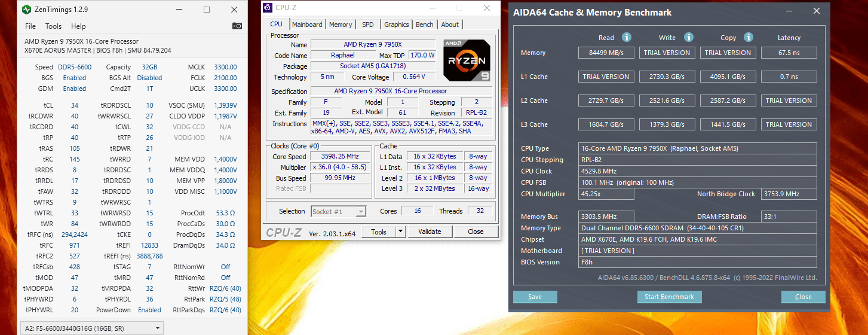Click the GDM Enabled value in ZenTimings
Image resolution: width=868 pixels, height=335 pixels.
(75, 89)
